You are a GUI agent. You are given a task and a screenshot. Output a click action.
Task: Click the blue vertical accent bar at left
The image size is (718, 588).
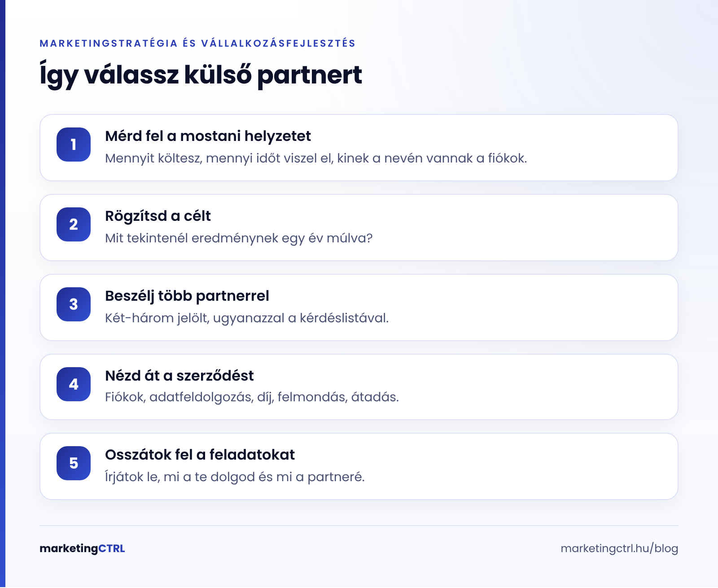[3, 294]
